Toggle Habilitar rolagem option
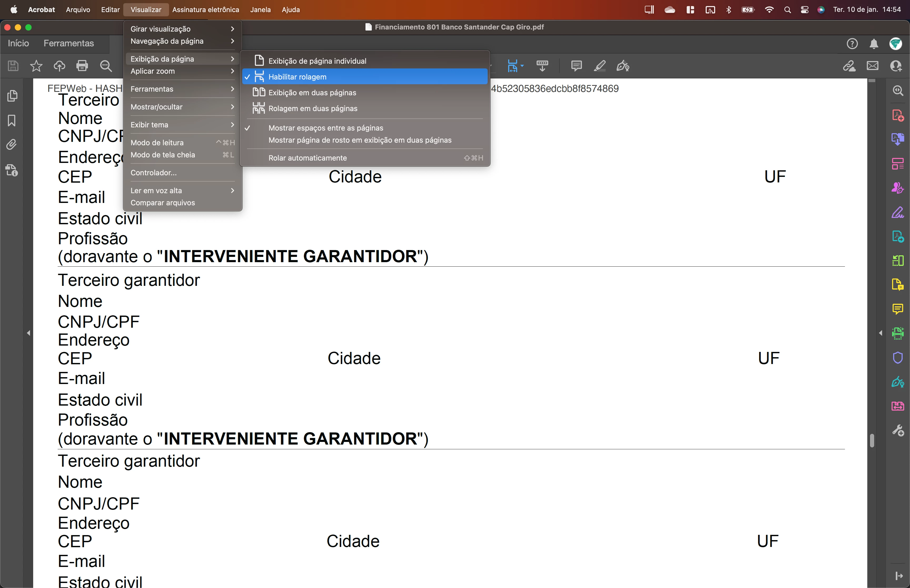910x588 pixels. tap(297, 77)
